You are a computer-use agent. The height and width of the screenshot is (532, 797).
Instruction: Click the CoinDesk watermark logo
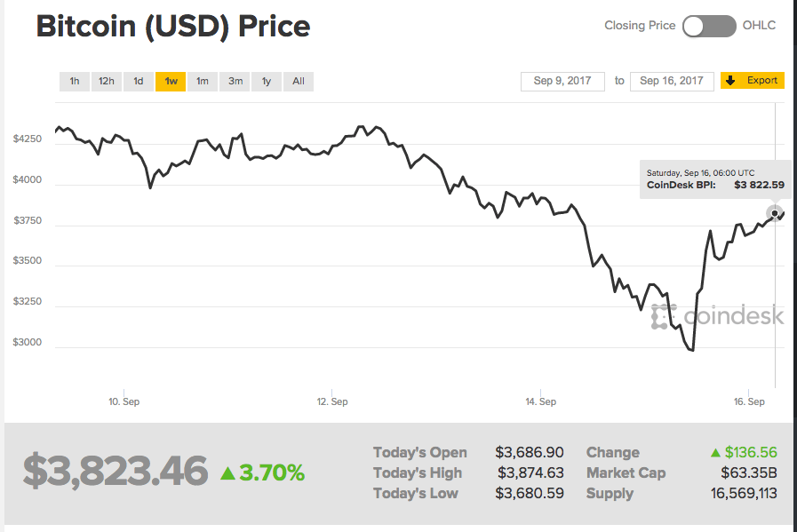[718, 316]
